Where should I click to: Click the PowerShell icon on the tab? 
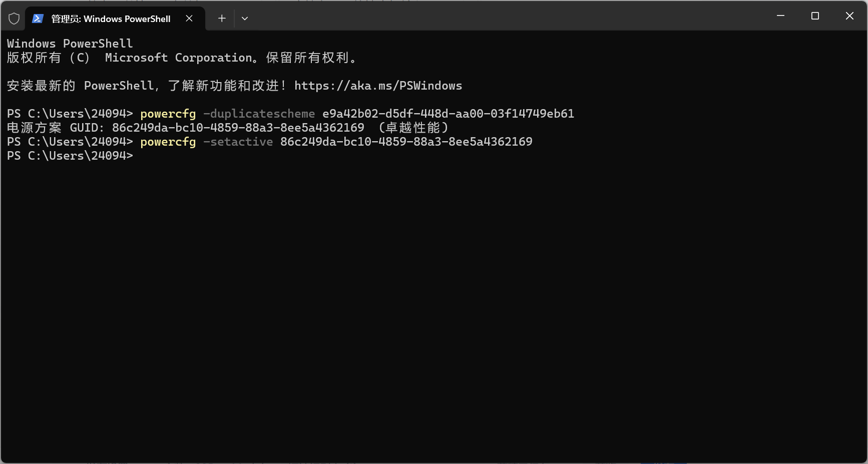38,19
